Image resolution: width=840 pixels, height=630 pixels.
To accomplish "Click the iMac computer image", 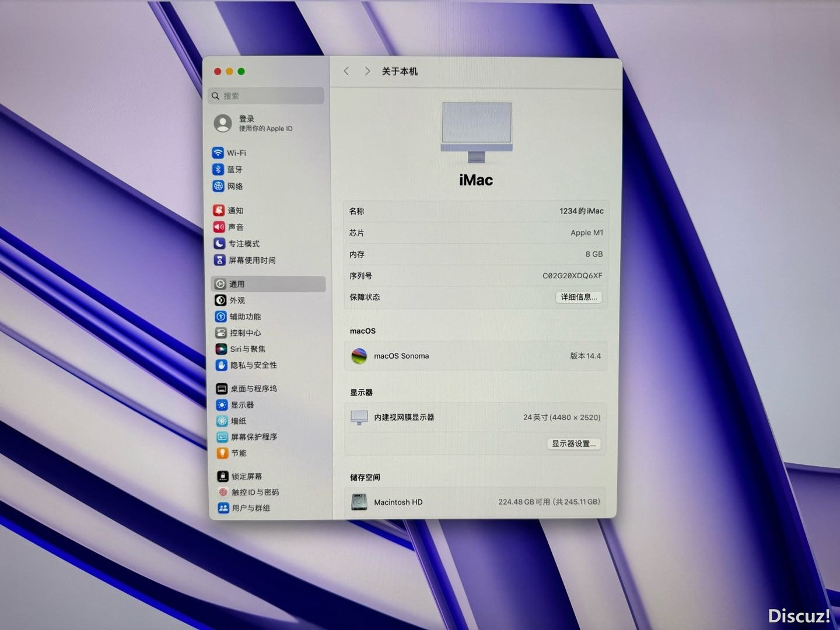I will coord(477,133).
